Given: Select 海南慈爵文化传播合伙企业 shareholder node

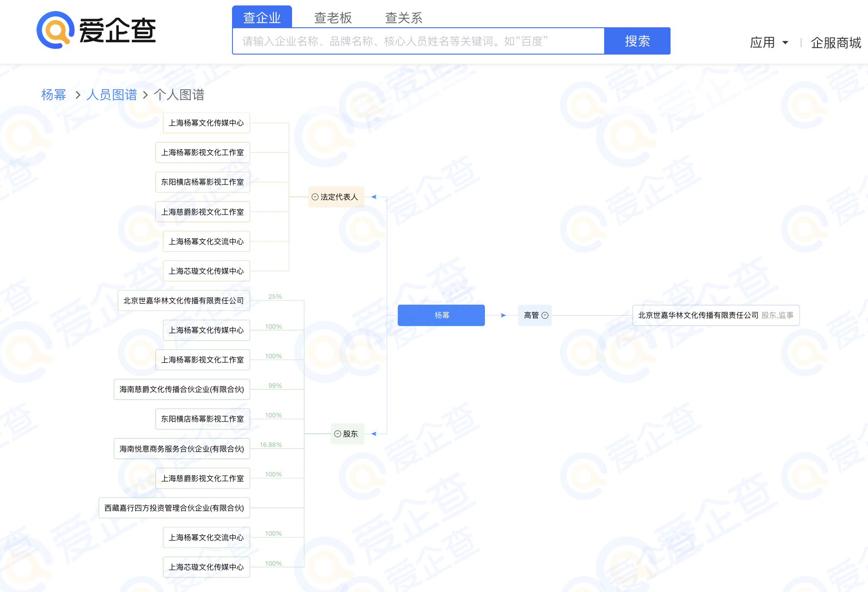Looking at the screenshot, I should 182,389.
